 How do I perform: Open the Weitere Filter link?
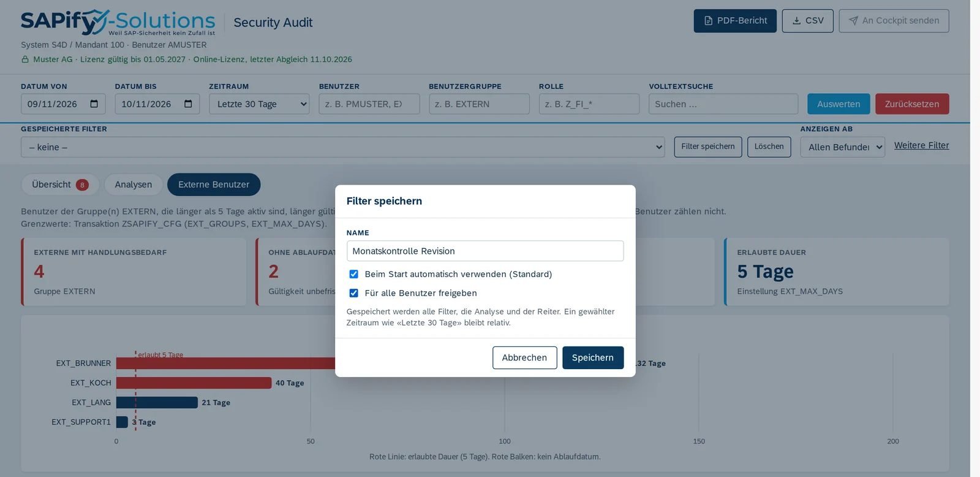921,145
